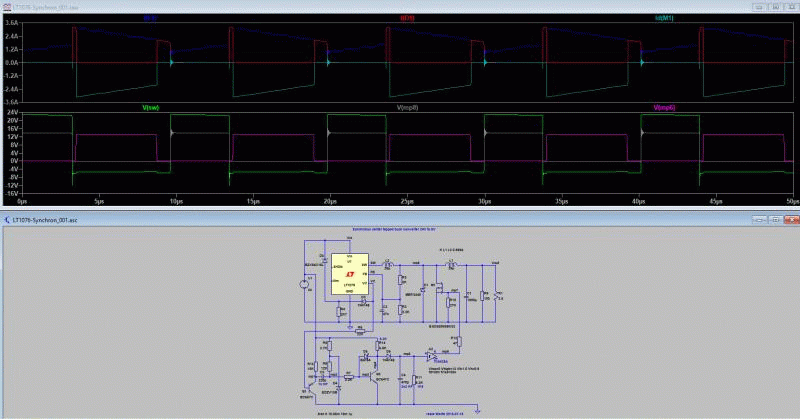Select the M1 MOSFET symbol
Screen dimensions: 800x420
pyautogui.click(x=438, y=287)
